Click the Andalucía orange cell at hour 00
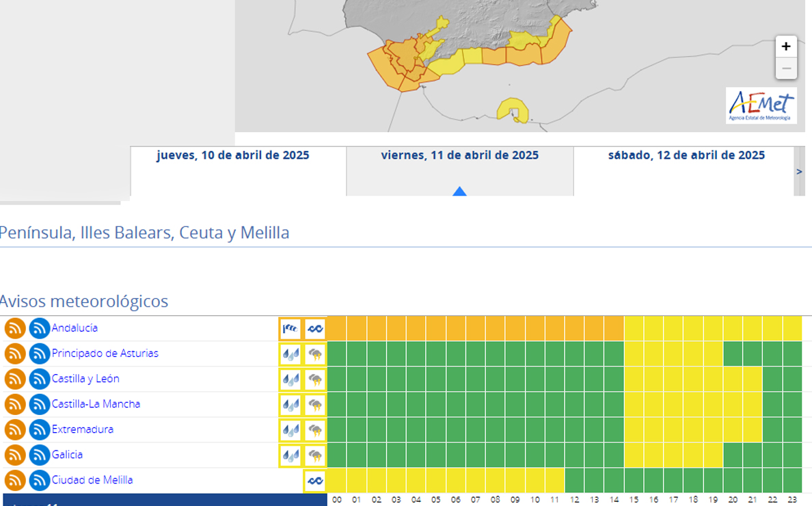812x506 pixels. pyautogui.click(x=337, y=328)
